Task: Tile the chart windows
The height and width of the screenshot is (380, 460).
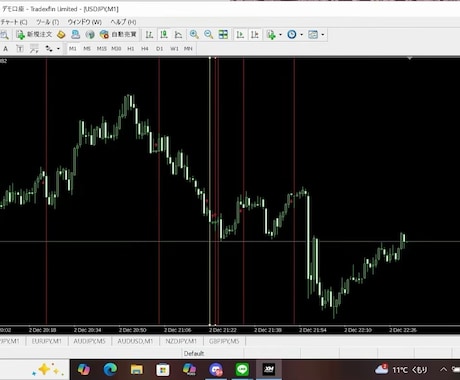Action: tap(223, 34)
